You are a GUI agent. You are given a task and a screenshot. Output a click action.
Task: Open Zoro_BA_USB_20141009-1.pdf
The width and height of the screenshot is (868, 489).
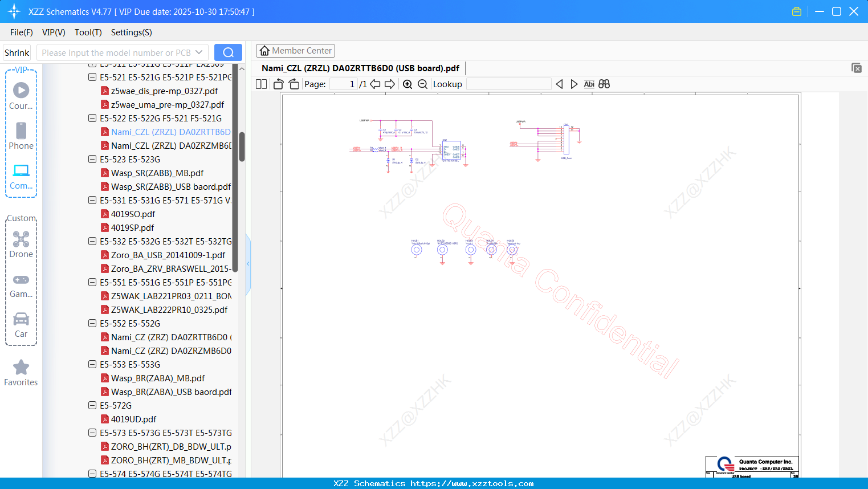coord(168,255)
